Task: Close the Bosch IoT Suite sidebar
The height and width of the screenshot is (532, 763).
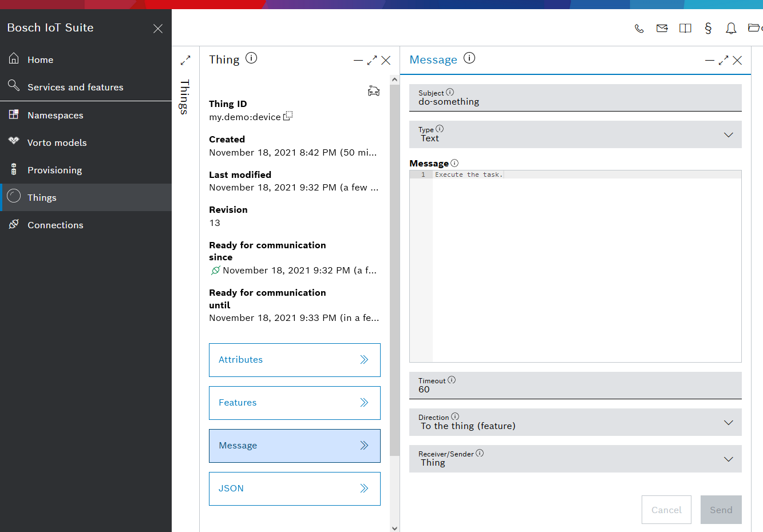Action: [158, 29]
